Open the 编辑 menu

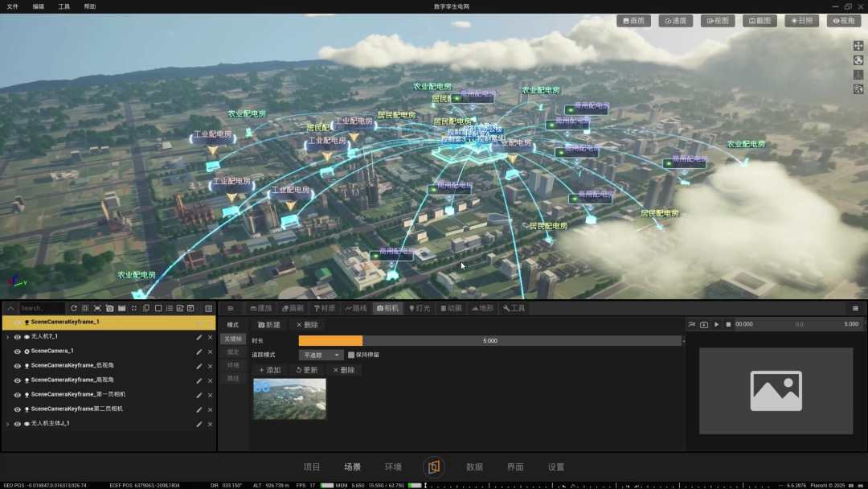click(x=39, y=6)
